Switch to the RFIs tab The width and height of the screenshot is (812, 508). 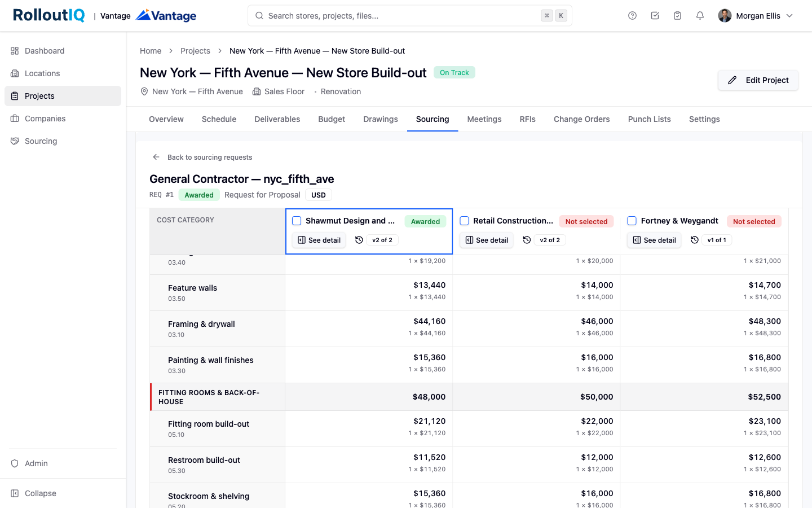pos(528,119)
